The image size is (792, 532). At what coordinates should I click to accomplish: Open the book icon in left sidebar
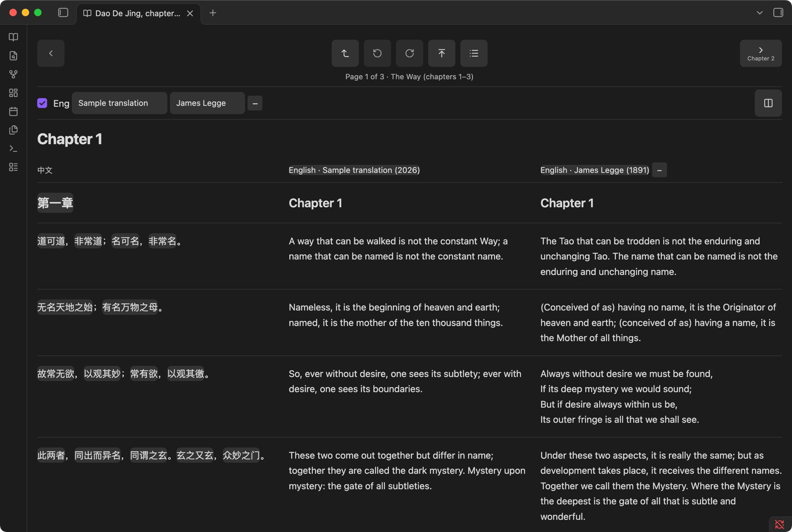(x=13, y=37)
